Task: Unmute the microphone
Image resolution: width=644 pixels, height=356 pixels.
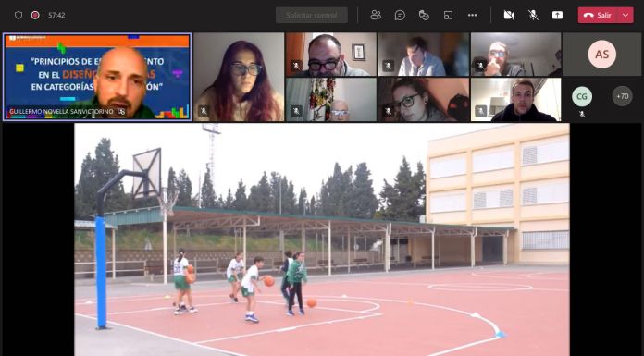Action: (533, 15)
